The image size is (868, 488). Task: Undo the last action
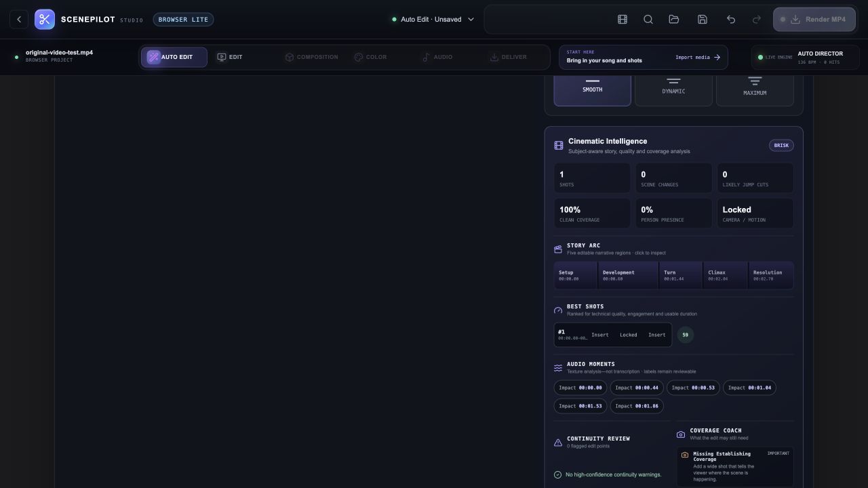pyautogui.click(x=731, y=20)
